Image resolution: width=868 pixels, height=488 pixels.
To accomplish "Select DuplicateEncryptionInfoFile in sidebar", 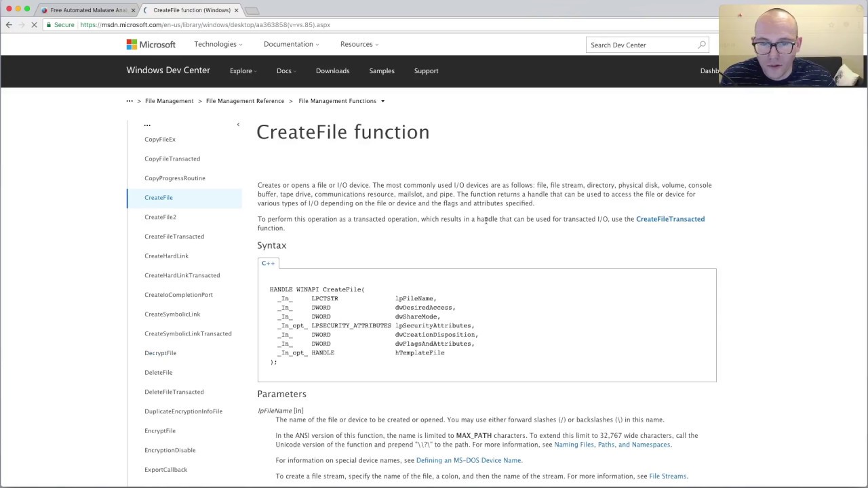I will coord(183,411).
